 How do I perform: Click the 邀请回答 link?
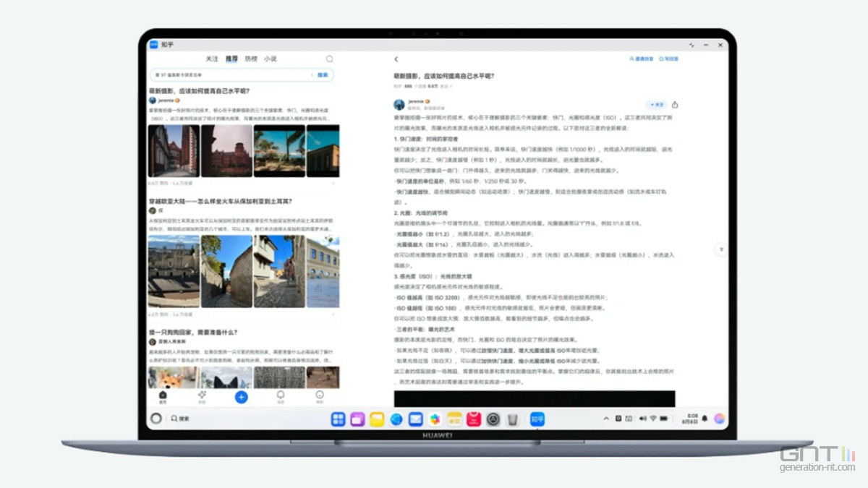point(642,59)
